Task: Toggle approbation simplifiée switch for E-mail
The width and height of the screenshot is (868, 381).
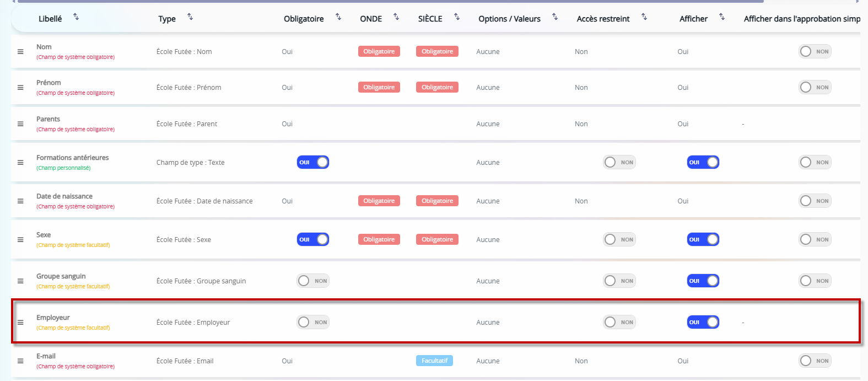Action: coord(815,361)
